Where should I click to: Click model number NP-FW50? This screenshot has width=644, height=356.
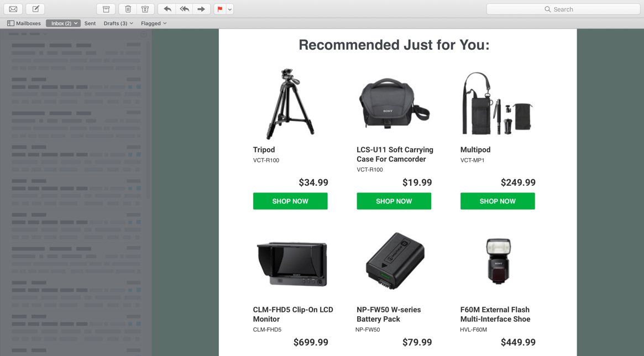[368, 329]
